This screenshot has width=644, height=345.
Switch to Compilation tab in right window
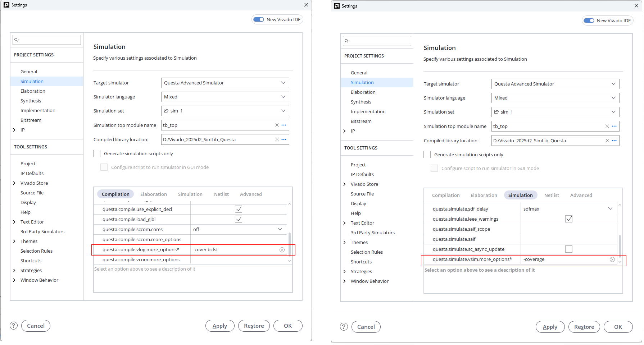click(446, 195)
